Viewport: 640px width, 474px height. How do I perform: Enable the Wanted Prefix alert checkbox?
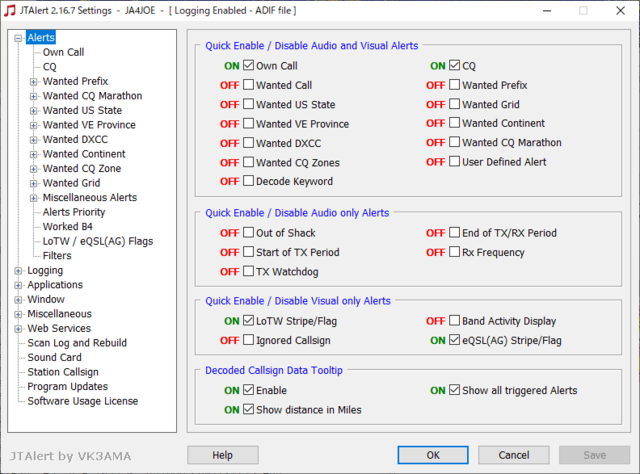(x=454, y=85)
